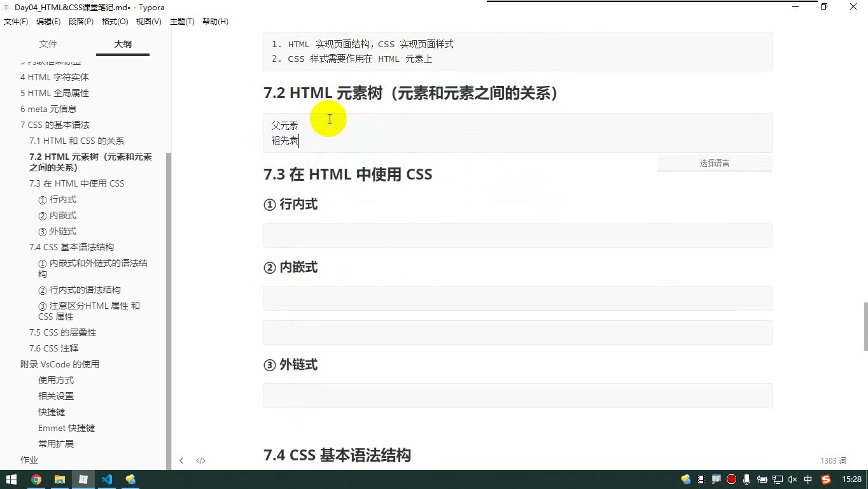868x489 pixels.
Task: Jump to outline item 4 HTML 字符实体
Action: (x=55, y=77)
